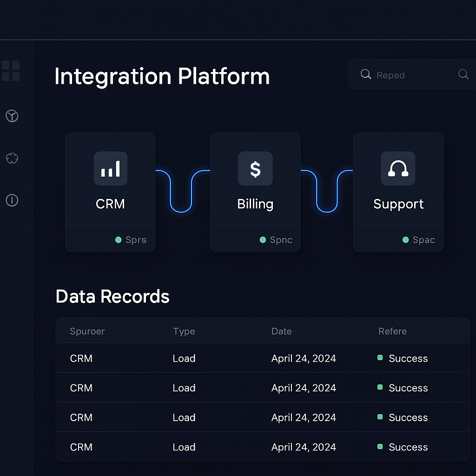Click the connector line between Billing and Support
This screenshot has height=476, width=476.
[x=327, y=212]
